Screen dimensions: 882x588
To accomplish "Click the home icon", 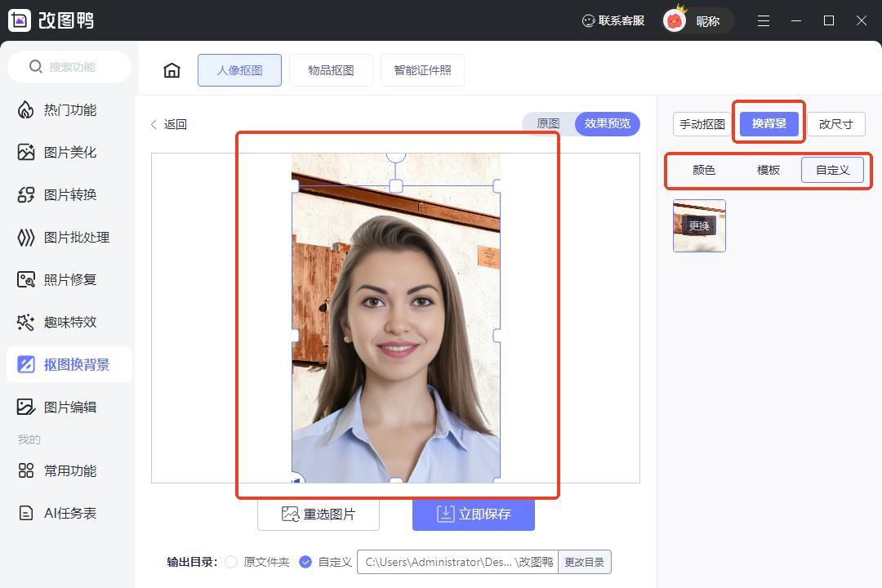I will click(171, 70).
